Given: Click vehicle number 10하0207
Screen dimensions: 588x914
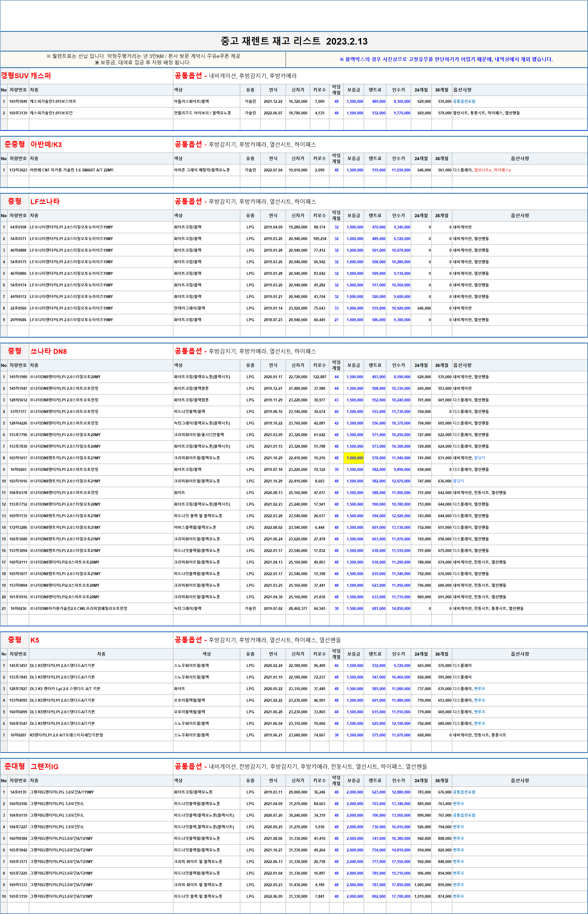Looking at the screenshot, I should (18, 735).
